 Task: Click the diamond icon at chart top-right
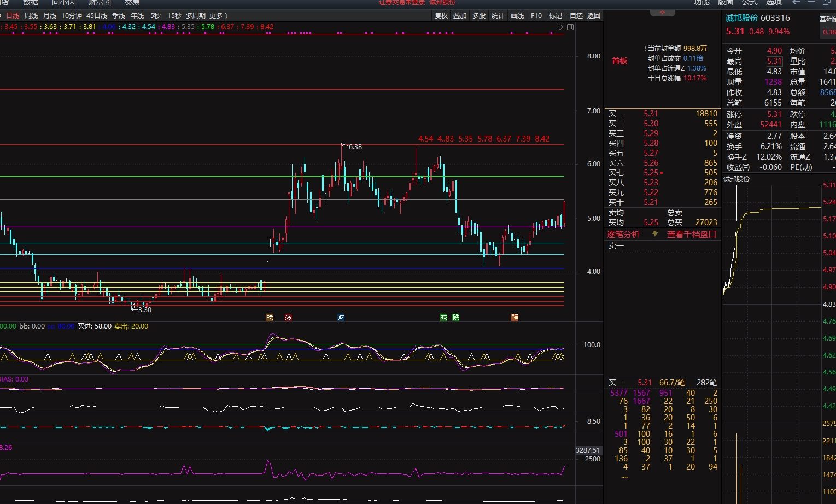(x=560, y=27)
